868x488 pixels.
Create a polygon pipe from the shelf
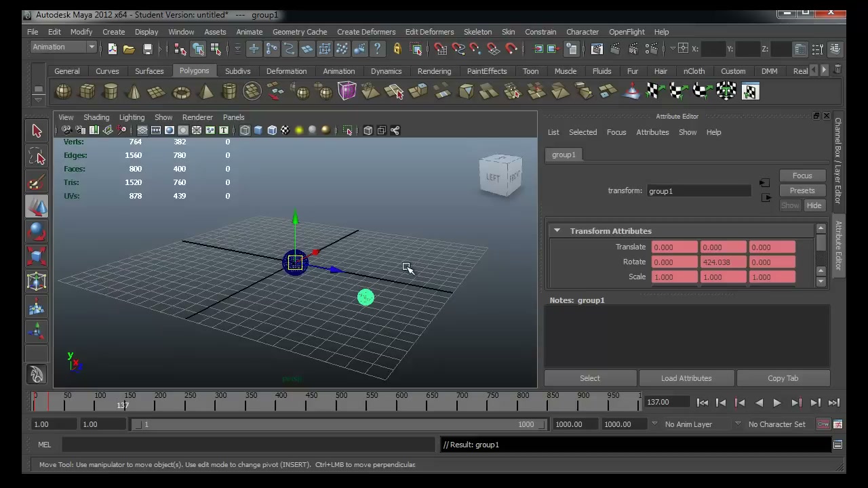(x=229, y=91)
